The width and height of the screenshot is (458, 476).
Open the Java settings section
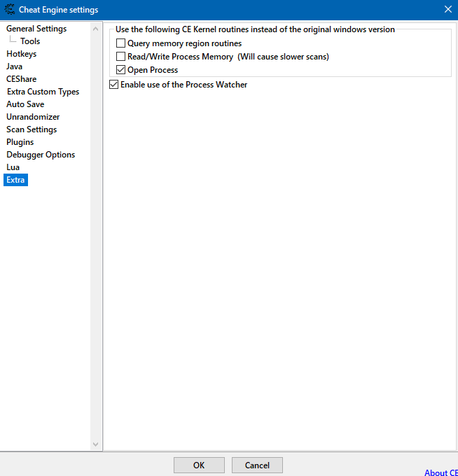coord(15,66)
